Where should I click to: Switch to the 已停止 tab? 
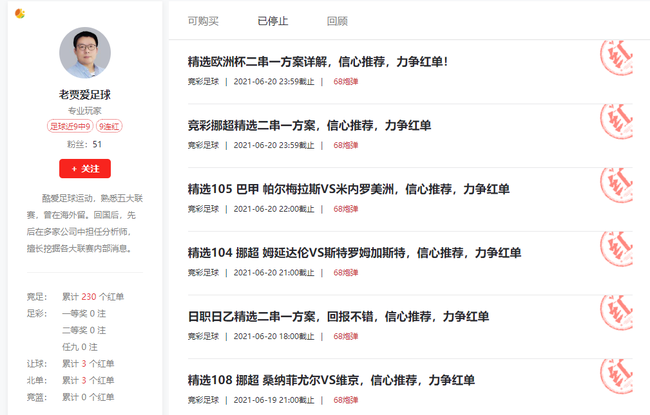click(273, 21)
